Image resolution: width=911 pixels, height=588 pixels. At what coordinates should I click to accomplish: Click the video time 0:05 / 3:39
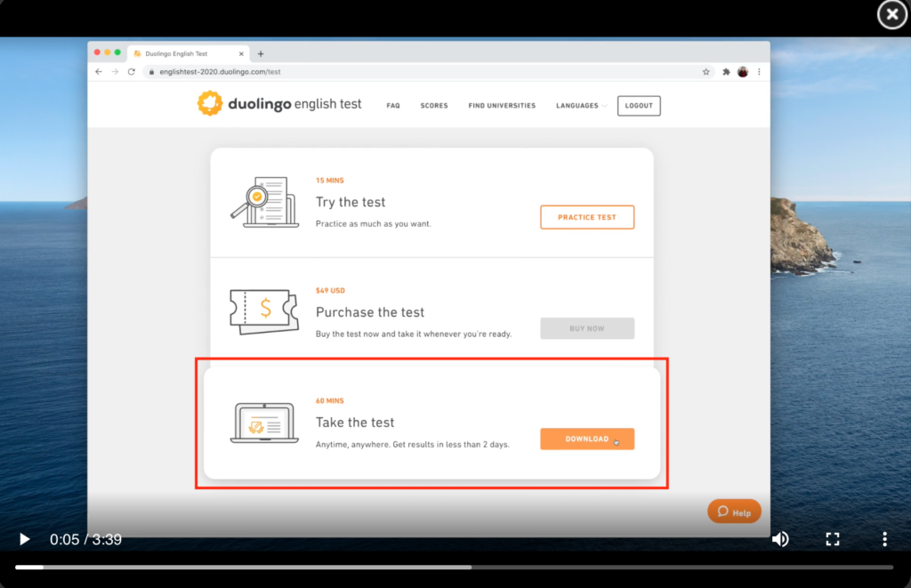click(85, 539)
